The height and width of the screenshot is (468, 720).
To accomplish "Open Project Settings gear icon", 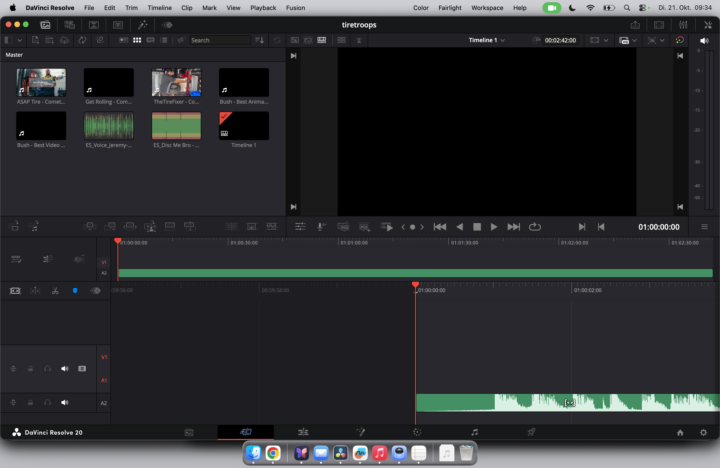I will click(703, 433).
